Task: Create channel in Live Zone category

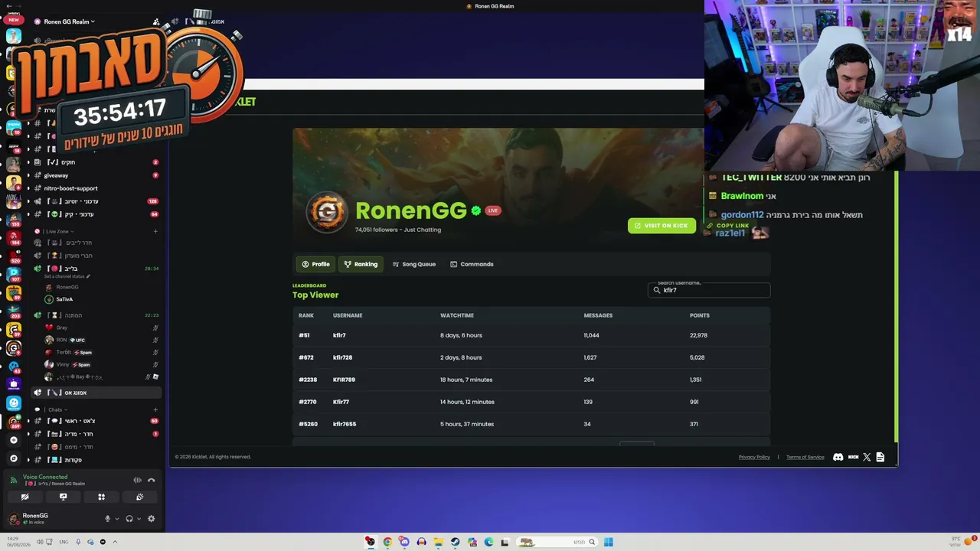Action: [x=155, y=231]
